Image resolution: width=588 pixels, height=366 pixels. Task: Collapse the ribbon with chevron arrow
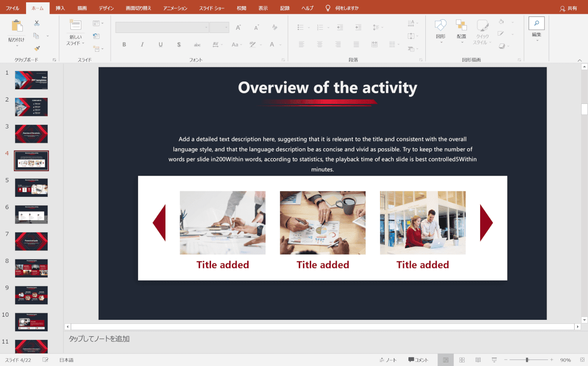tap(580, 60)
